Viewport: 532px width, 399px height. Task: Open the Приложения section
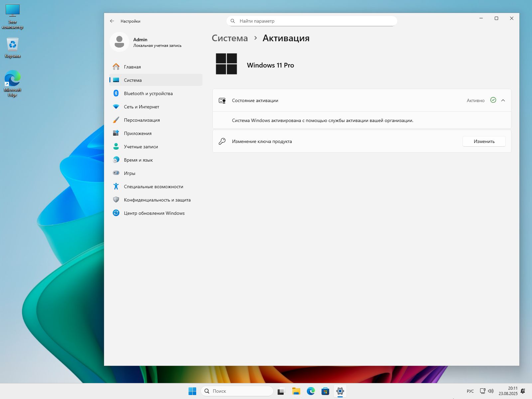156,133
